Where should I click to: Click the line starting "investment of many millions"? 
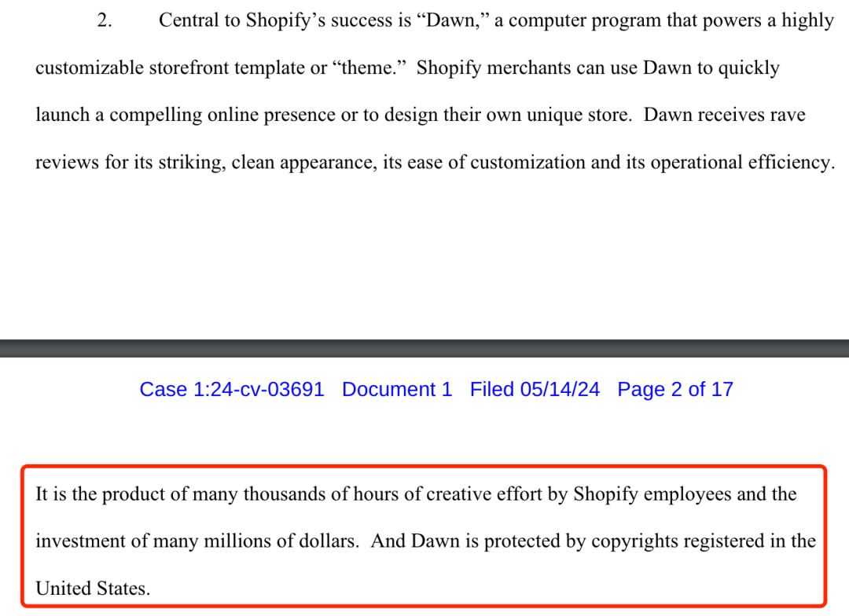(425, 541)
